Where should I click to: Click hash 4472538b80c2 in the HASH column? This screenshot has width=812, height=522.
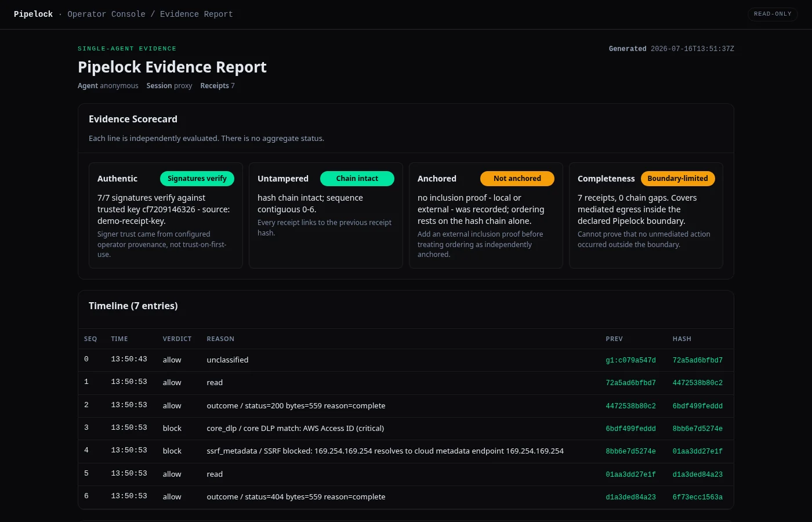[x=698, y=383]
